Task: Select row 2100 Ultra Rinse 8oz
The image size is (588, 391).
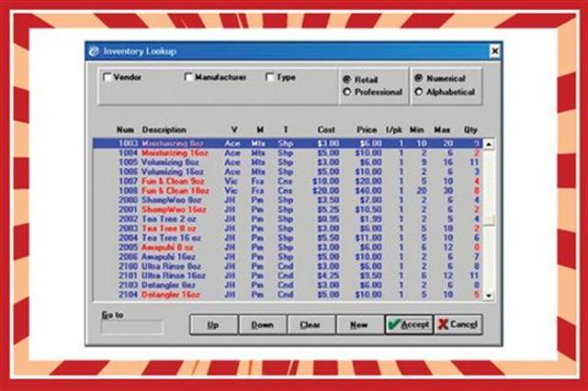Action: [288, 266]
